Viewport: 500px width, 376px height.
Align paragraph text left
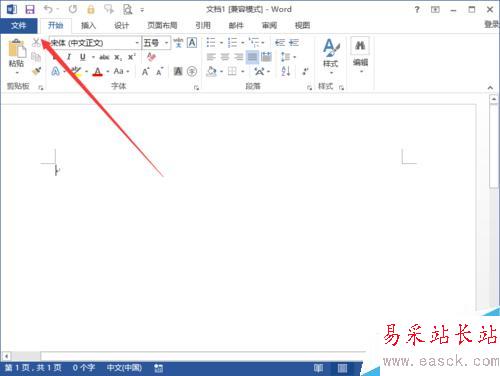211,57
